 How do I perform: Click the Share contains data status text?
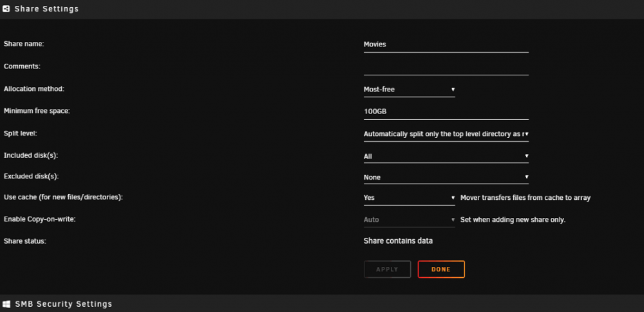(398, 241)
